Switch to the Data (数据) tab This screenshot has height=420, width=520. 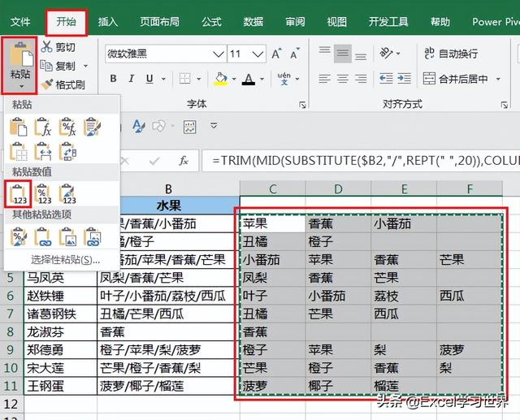pos(253,22)
